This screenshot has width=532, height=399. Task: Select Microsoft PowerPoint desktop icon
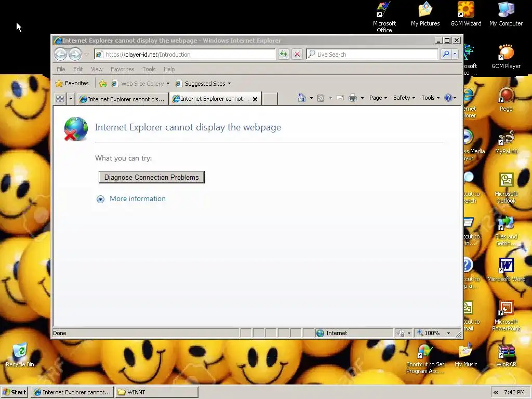(x=506, y=316)
